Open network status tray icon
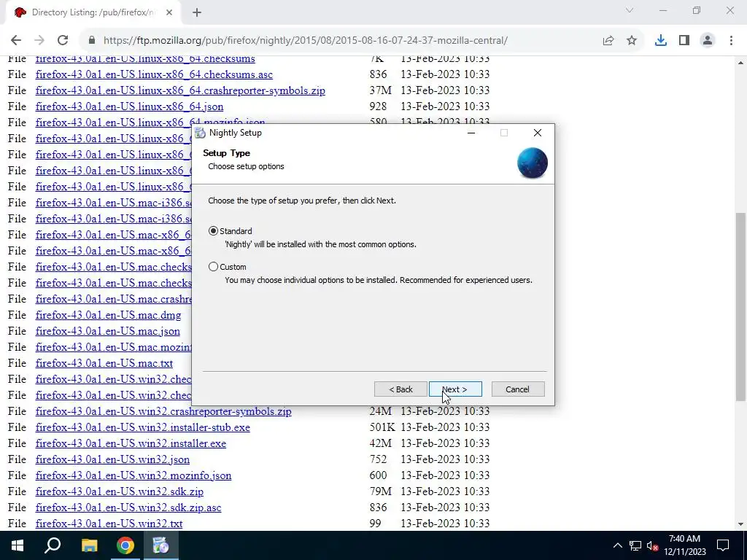The width and height of the screenshot is (747, 560). tap(635, 545)
